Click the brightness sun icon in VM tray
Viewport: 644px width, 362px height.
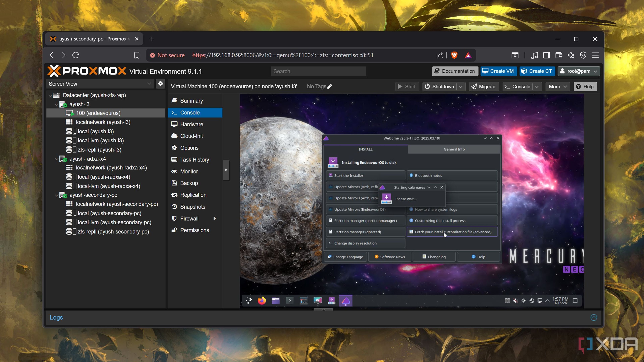523,300
